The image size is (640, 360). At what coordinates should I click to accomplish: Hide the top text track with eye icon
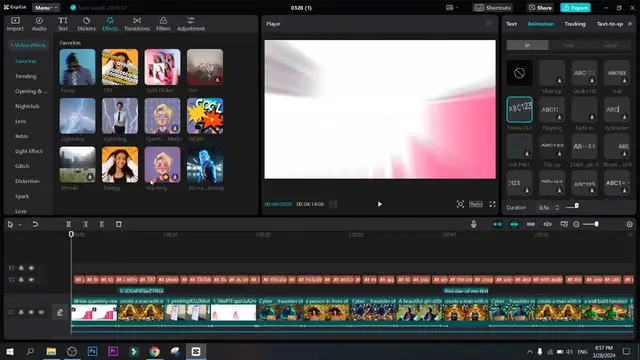point(31,268)
